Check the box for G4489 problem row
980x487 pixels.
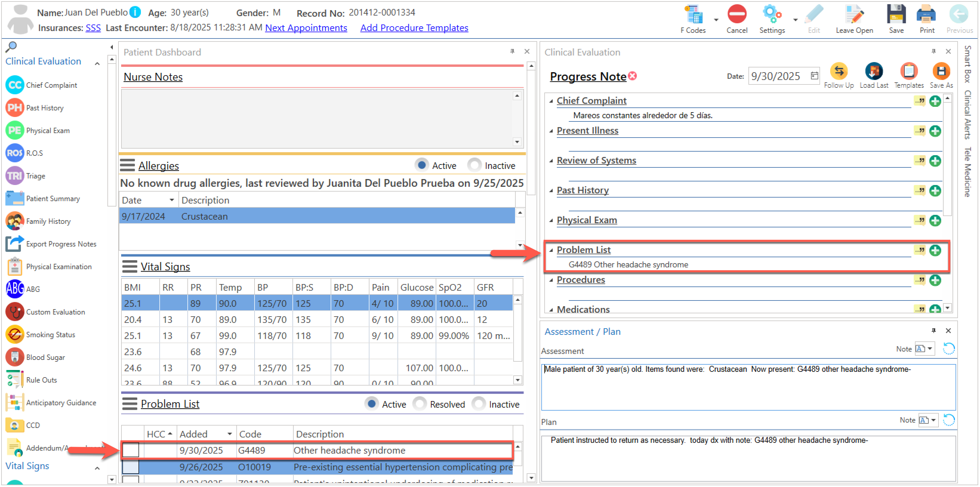pos(131,450)
